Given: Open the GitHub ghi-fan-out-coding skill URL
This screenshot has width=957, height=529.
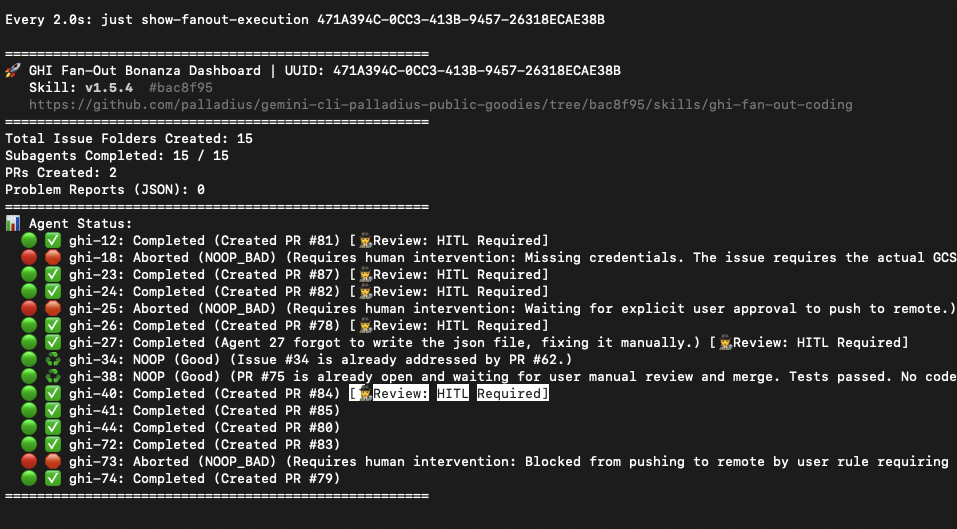Looking at the screenshot, I should 441,105.
